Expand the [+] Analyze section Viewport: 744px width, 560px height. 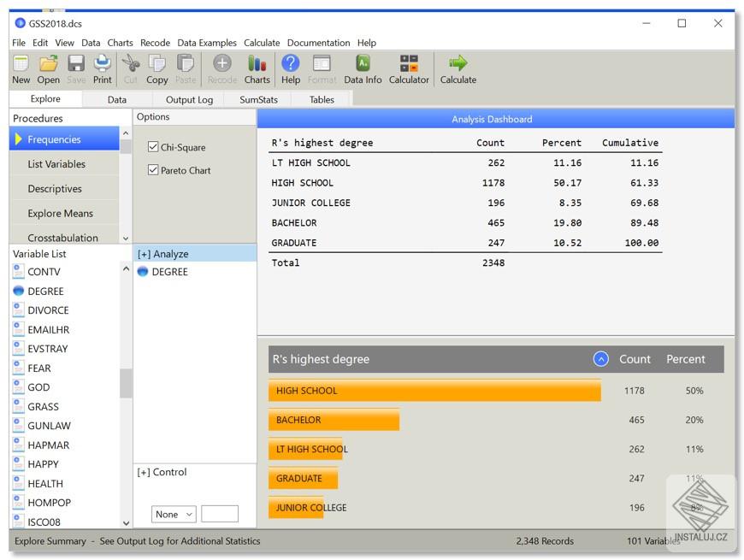pos(162,254)
